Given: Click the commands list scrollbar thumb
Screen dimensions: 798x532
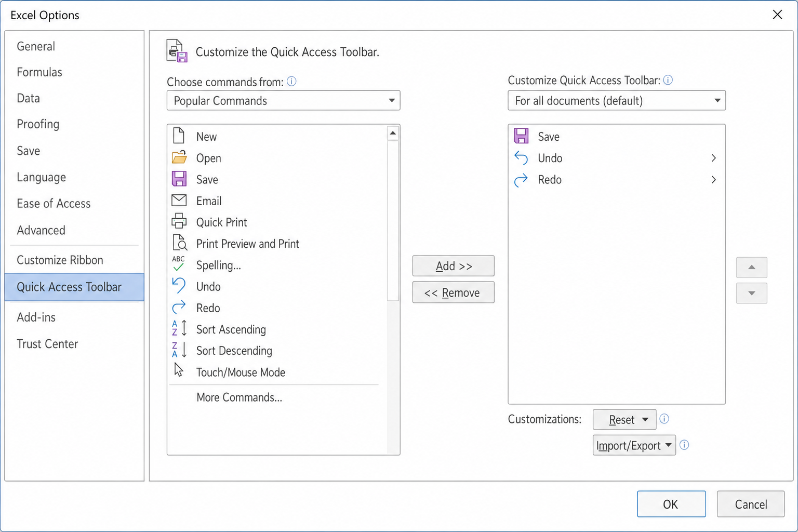Looking at the screenshot, I should click(393, 220).
